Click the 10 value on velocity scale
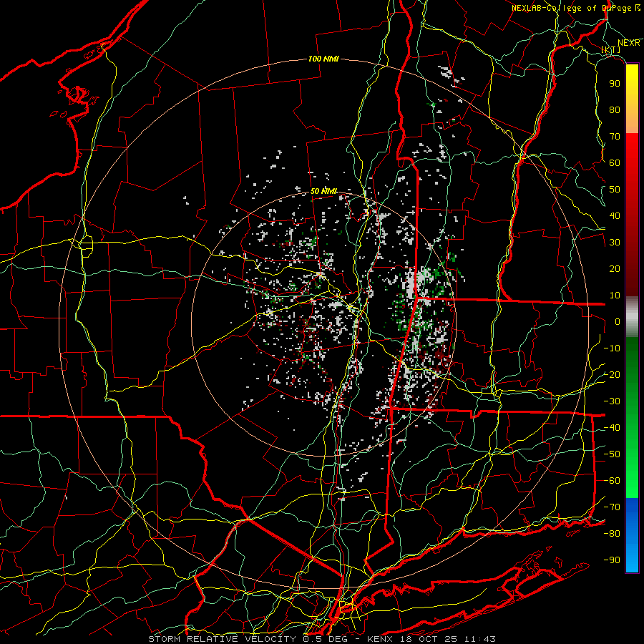 (615, 296)
